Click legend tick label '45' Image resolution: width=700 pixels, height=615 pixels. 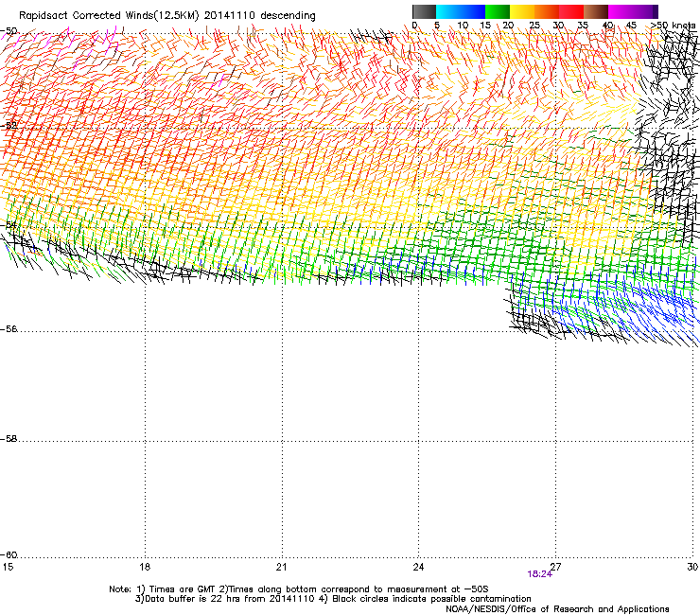[631, 26]
